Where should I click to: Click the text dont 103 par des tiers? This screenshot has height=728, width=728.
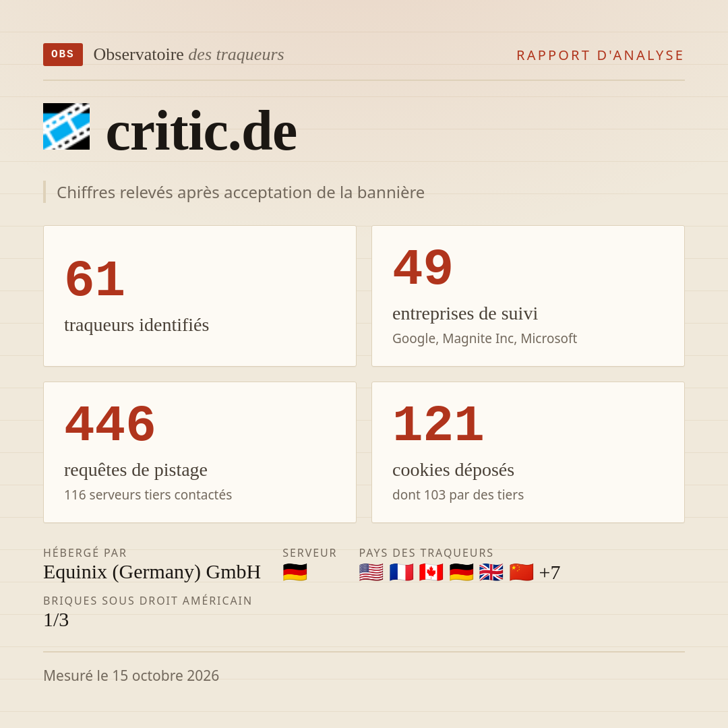click(x=458, y=495)
